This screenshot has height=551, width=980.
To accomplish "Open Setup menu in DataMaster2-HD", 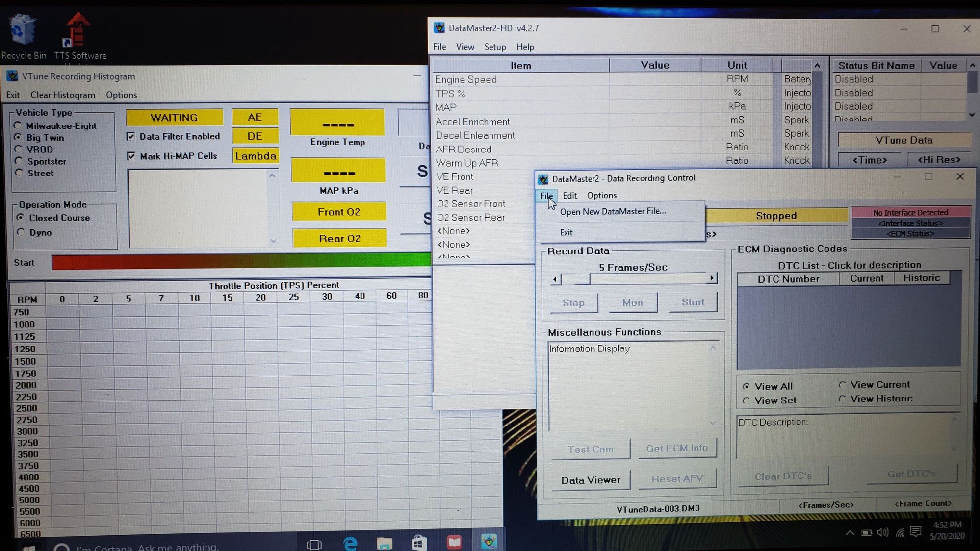I will pos(494,47).
